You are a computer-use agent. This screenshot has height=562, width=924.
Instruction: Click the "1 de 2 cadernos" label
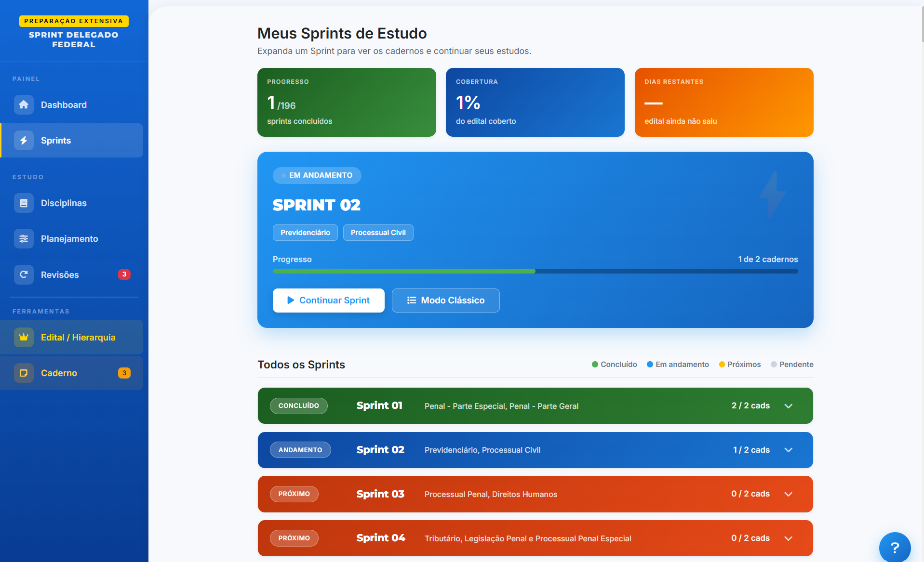(768, 259)
